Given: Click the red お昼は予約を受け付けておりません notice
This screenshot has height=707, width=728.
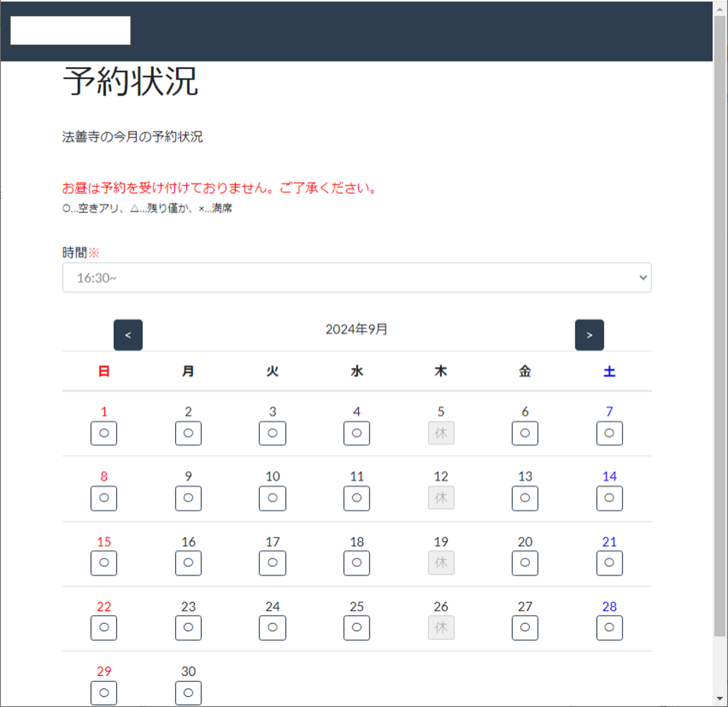Looking at the screenshot, I should 220,188.
